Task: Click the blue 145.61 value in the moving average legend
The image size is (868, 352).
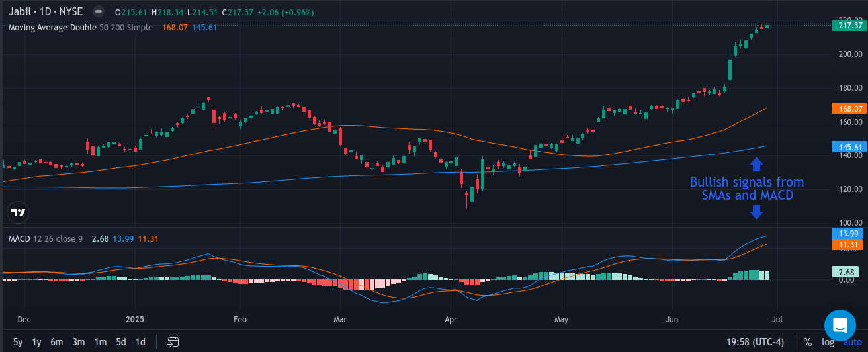Action: (204, 27)
